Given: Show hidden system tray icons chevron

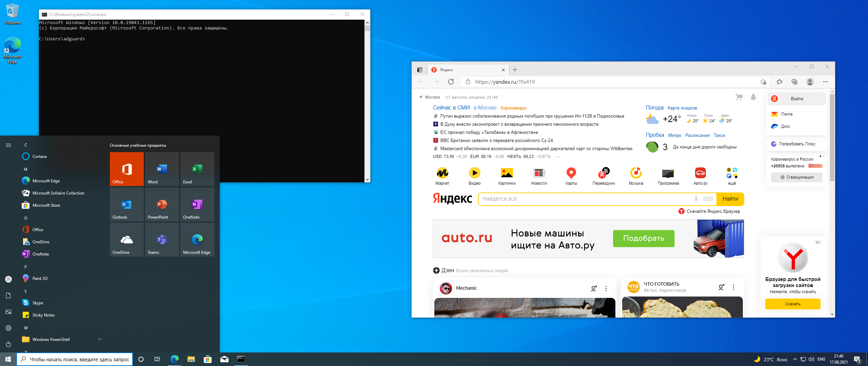Looking at the screenshot, I should click(795, 359).
